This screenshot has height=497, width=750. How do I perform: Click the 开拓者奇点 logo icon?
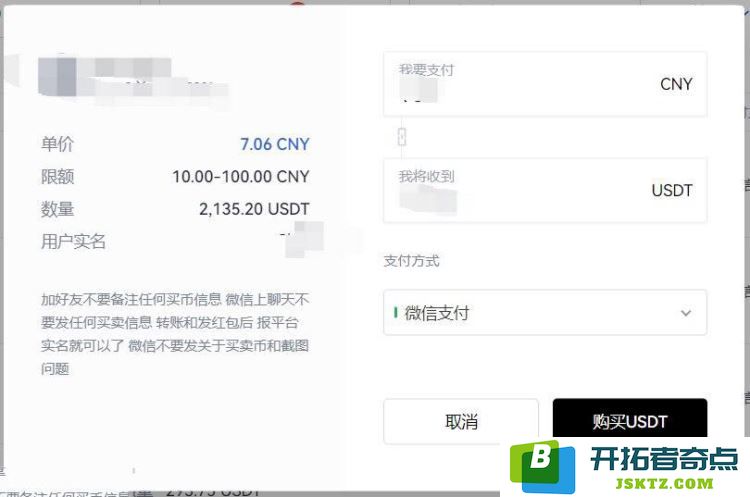pyautogui.click(x=542, y=467)
